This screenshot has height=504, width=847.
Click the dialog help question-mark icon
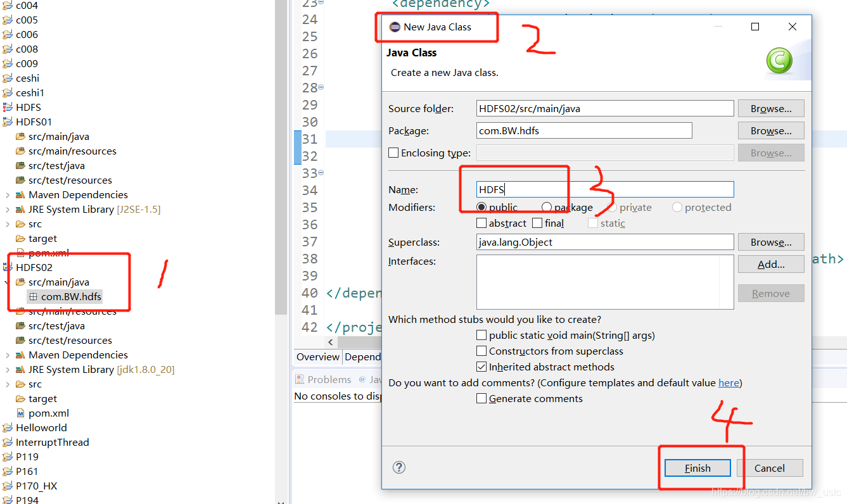tap(399, 467)
